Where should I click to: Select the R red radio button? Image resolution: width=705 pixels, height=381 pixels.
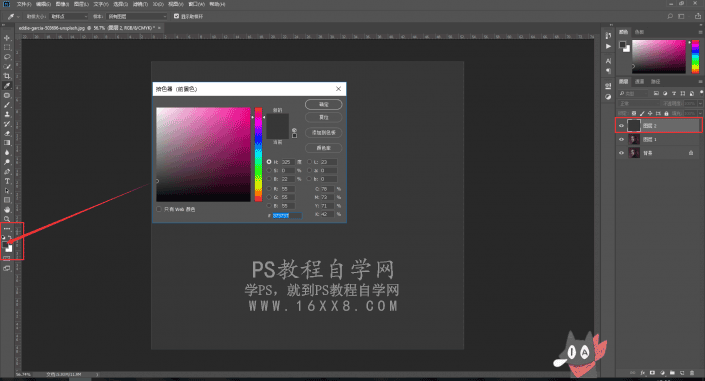coord(269,188)
